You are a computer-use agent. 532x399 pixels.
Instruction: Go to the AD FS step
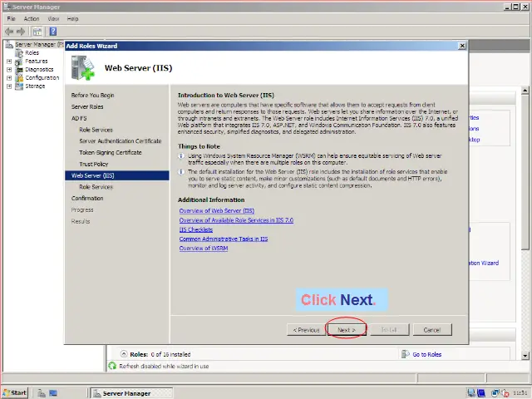pyautogui.click(x=79, y=118)
